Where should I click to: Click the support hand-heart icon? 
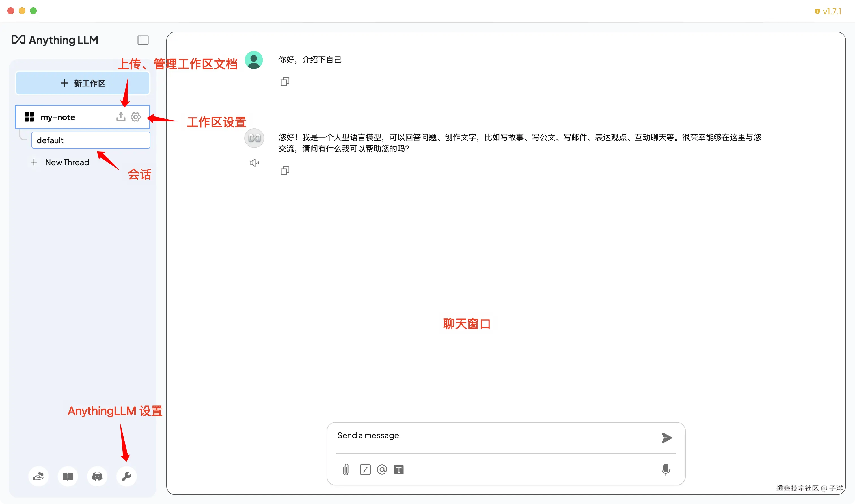(38, 476)
